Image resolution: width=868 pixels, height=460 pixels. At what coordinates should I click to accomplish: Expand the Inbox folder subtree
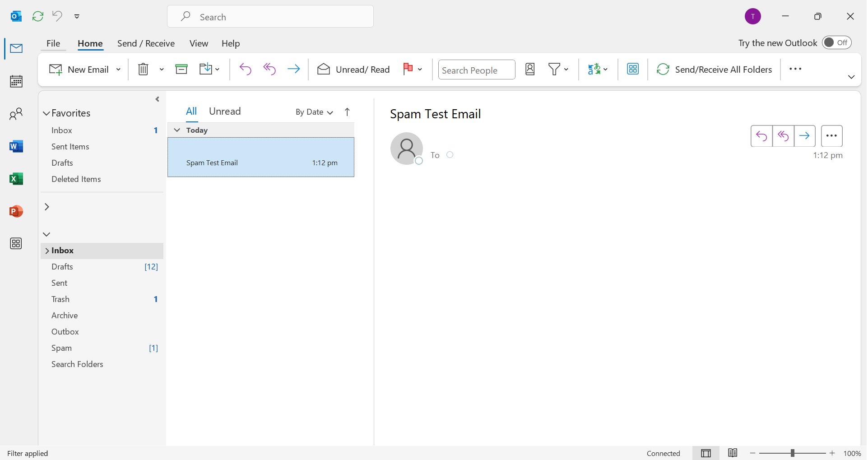click(47, 251)
